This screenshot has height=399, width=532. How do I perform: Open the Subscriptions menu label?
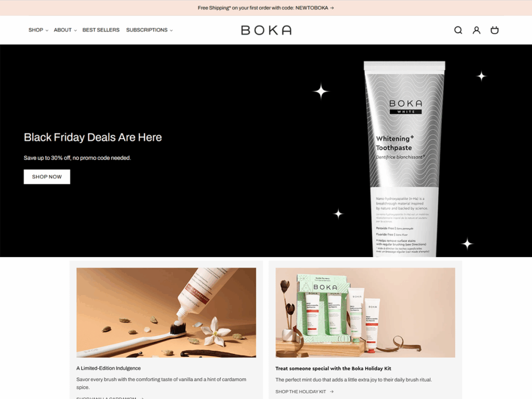(x=147, y=30)
